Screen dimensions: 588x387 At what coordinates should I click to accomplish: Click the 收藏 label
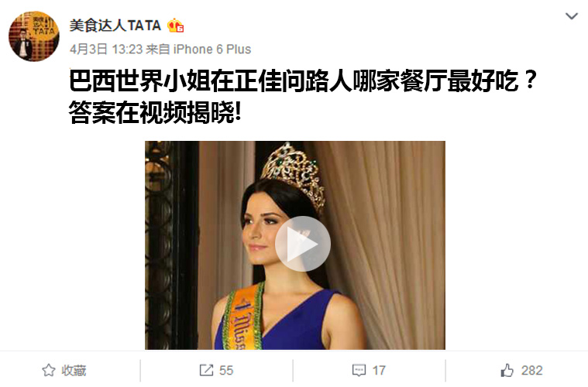(74, 371)
